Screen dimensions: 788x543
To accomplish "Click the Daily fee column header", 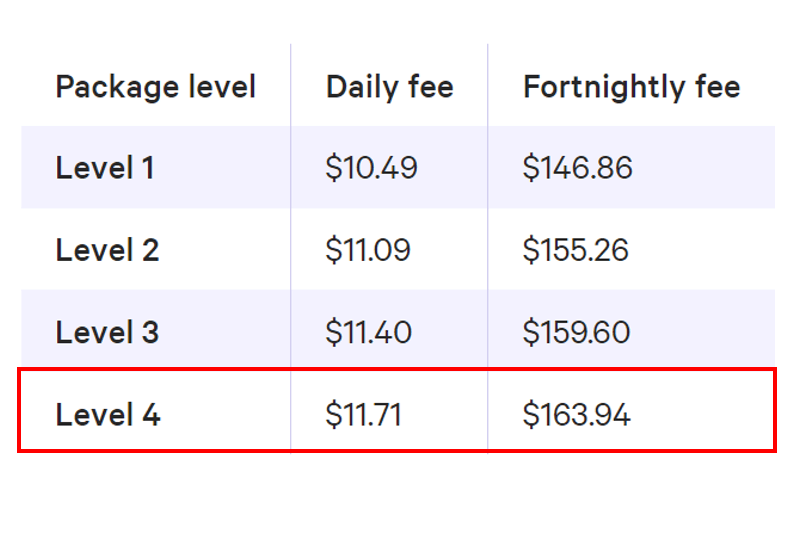I will point(389,87).
